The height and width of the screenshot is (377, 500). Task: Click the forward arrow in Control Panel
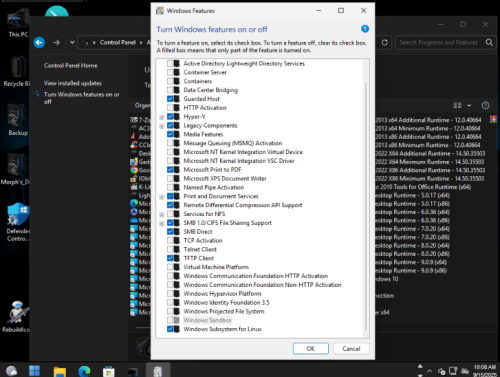pos(57,42)
